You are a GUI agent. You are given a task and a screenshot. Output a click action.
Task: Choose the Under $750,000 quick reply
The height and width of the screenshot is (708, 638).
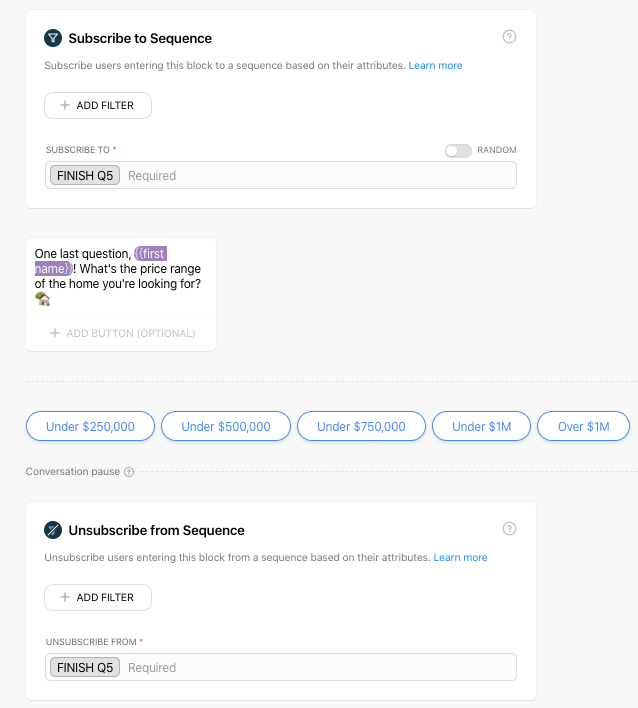point(361,426)
